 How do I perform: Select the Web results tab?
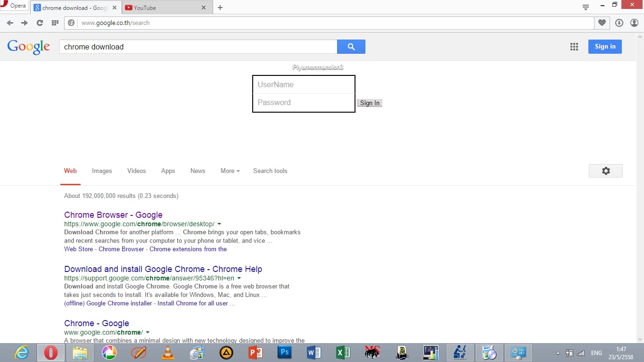pos(70,171)
